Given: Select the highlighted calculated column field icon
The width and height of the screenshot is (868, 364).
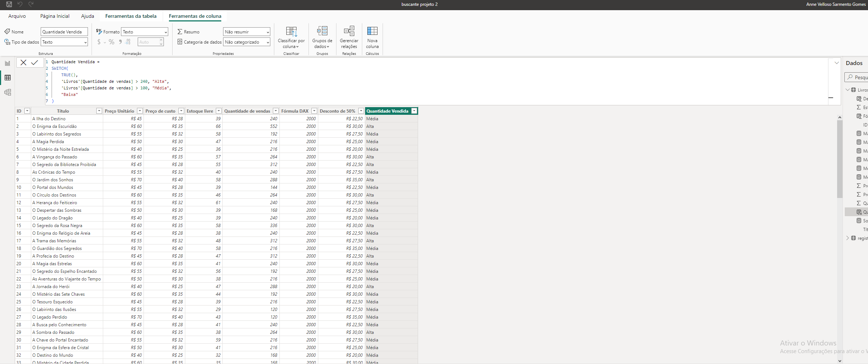Looking at the screenshot, I should (859, 212).
